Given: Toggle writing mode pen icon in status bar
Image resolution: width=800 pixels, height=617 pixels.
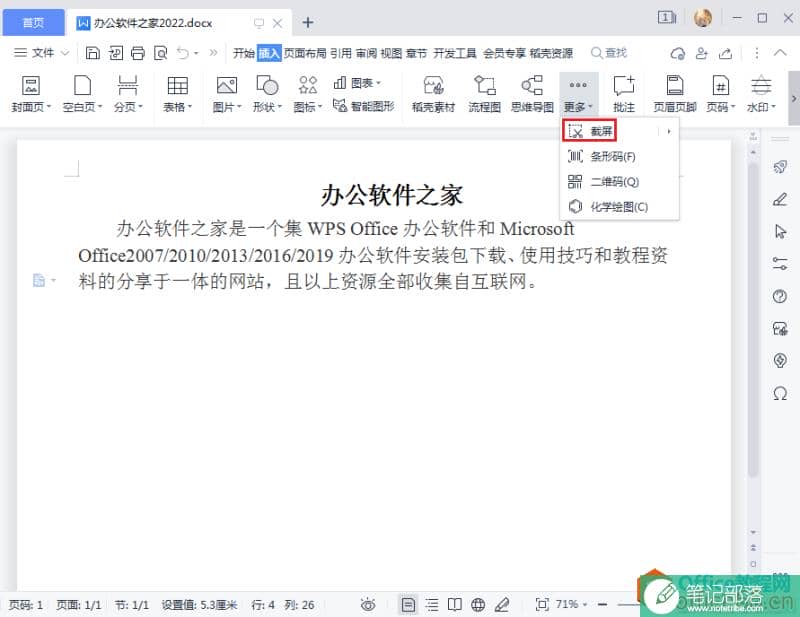Looking at the screenshot, I should coord(502,605).
